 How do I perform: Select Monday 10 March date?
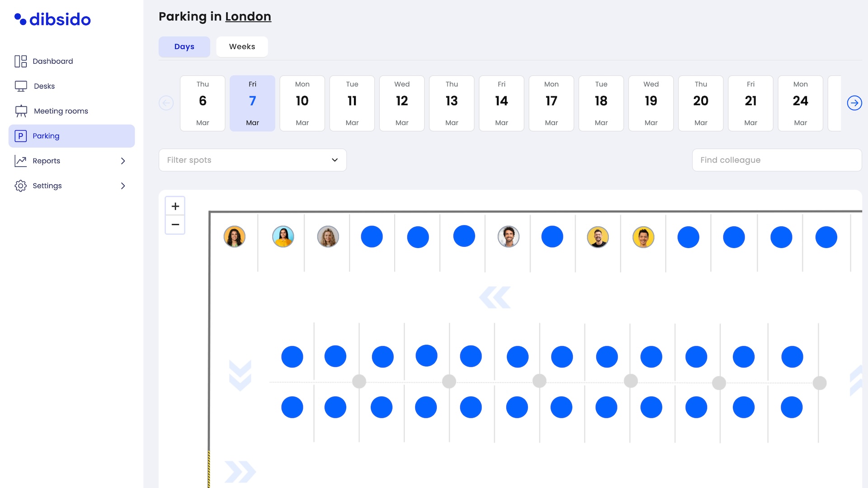click(x=302, y=103)
